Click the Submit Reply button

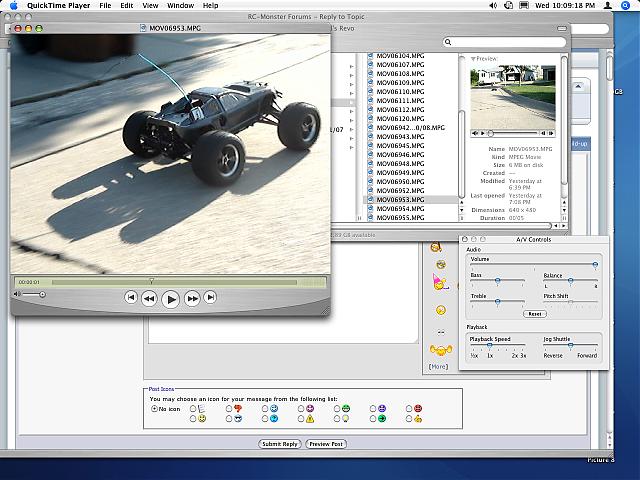279,443
